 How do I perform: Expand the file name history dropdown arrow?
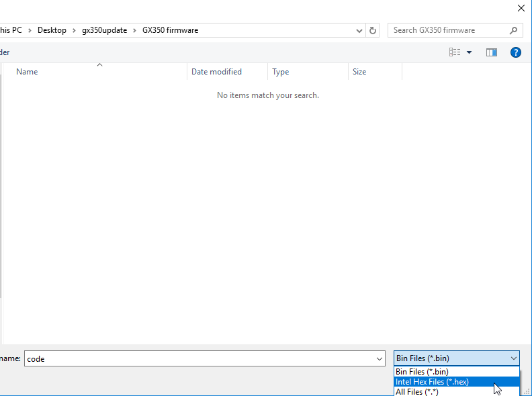(x=380, y=359)
